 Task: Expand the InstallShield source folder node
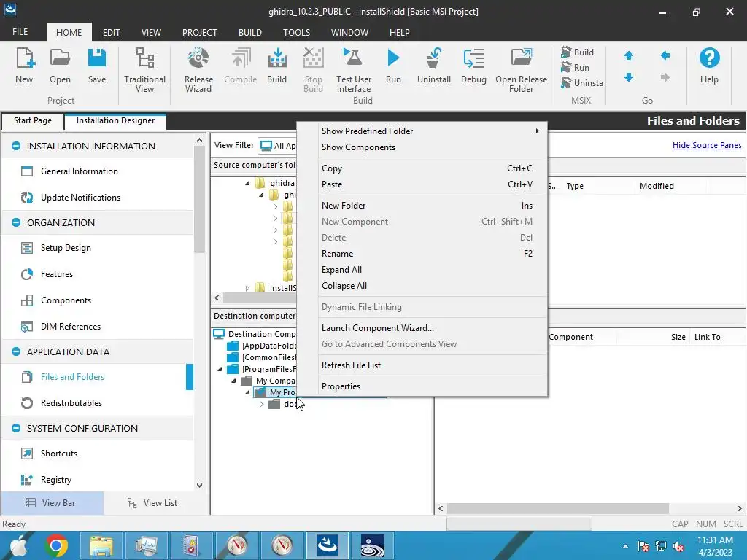point(247,288)
